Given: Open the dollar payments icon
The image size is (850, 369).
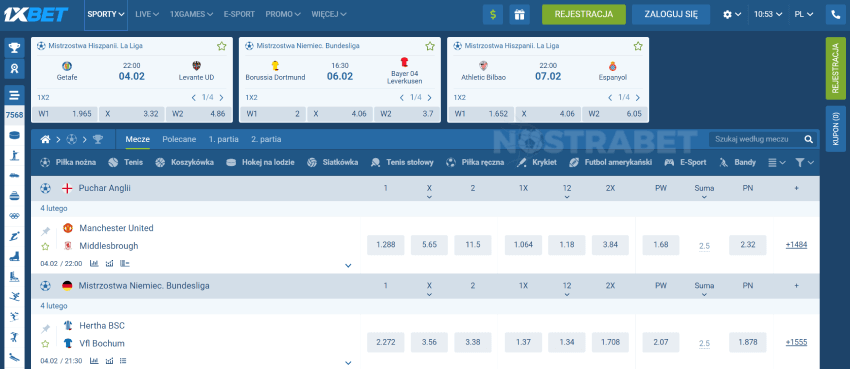Looking at the screenshot, I should (493, 15).
